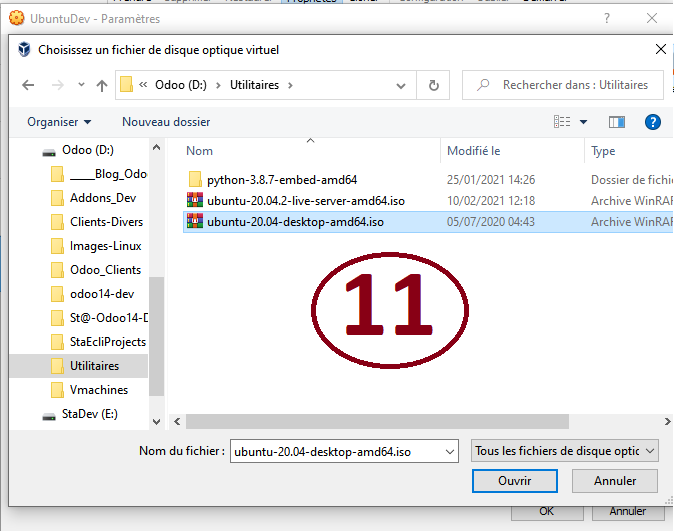Open the python-3.8.7-embed-amd64 folder
674x531 pixels.
281,180
